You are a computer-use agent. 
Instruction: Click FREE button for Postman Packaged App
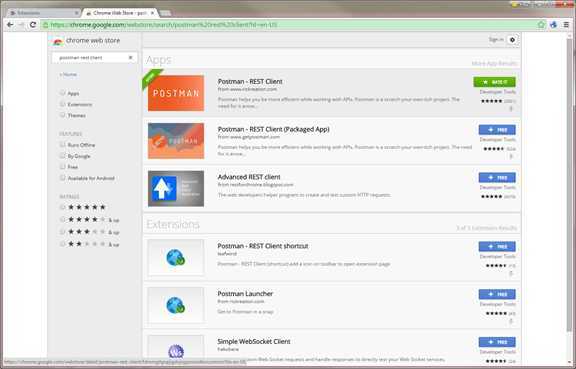click(497, 130)
